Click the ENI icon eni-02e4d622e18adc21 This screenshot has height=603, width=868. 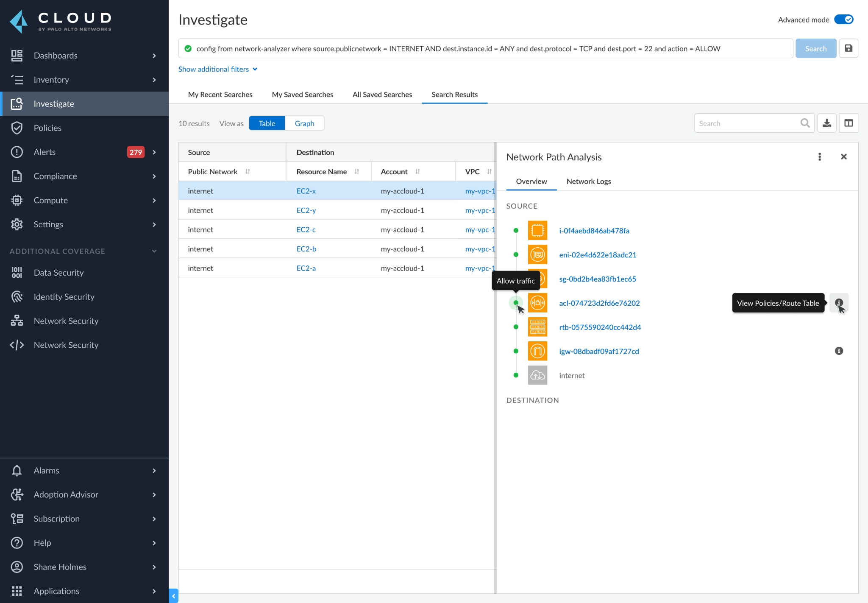537,254
